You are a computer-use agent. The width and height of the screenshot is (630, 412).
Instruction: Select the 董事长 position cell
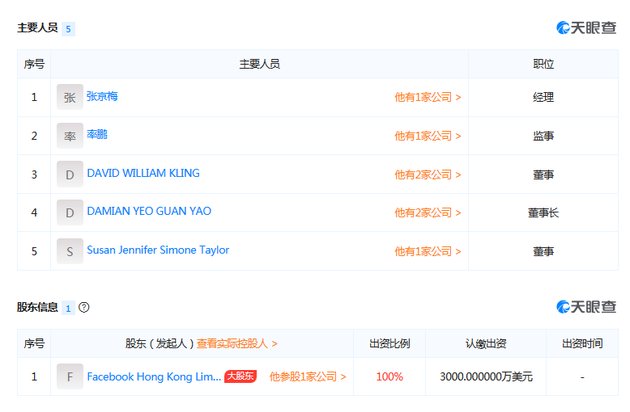click(543, 213)
